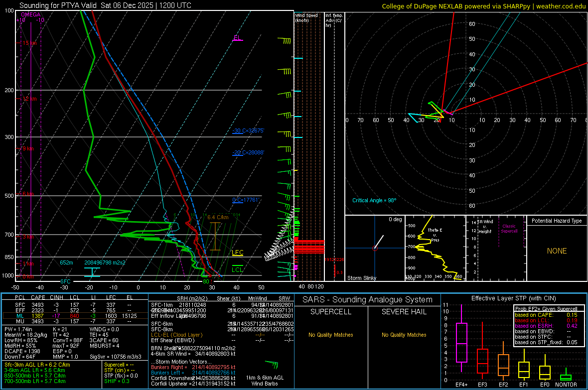Select the based on LCL probability row
This screenshot has height=390, width=588.
pyautogui.click(x=546, y=320)
